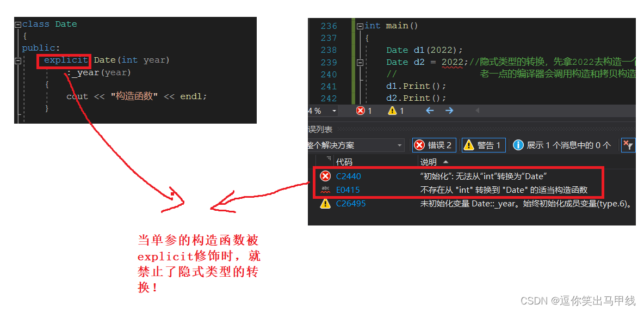Collapse the class Date code block

pos(17,25)
